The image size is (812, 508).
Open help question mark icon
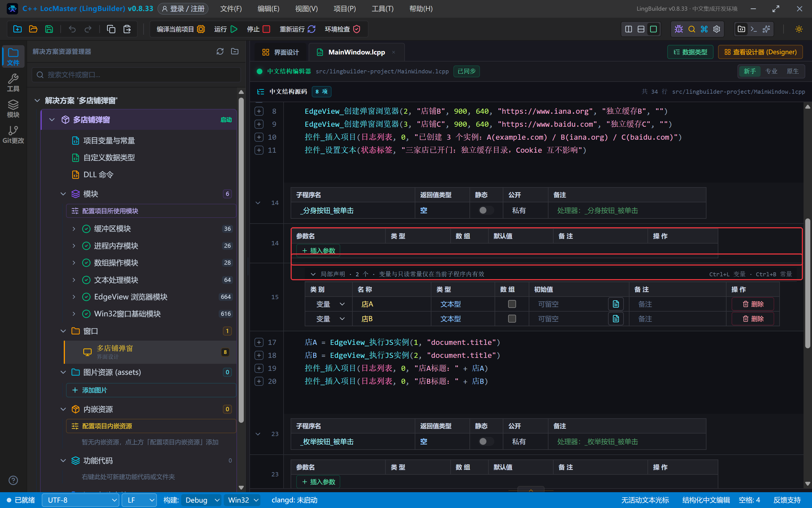pyautogui.click(x=13, y=480)
